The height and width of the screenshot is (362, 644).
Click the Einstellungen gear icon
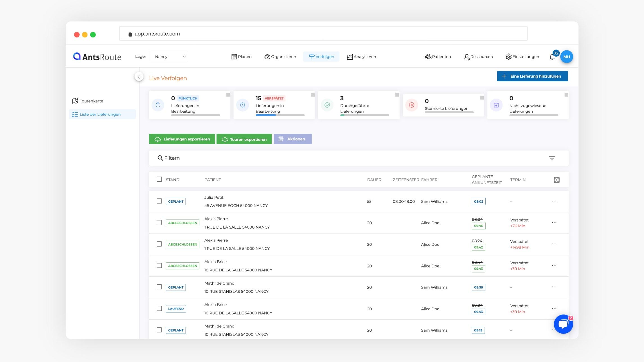(x=508, y=57)
